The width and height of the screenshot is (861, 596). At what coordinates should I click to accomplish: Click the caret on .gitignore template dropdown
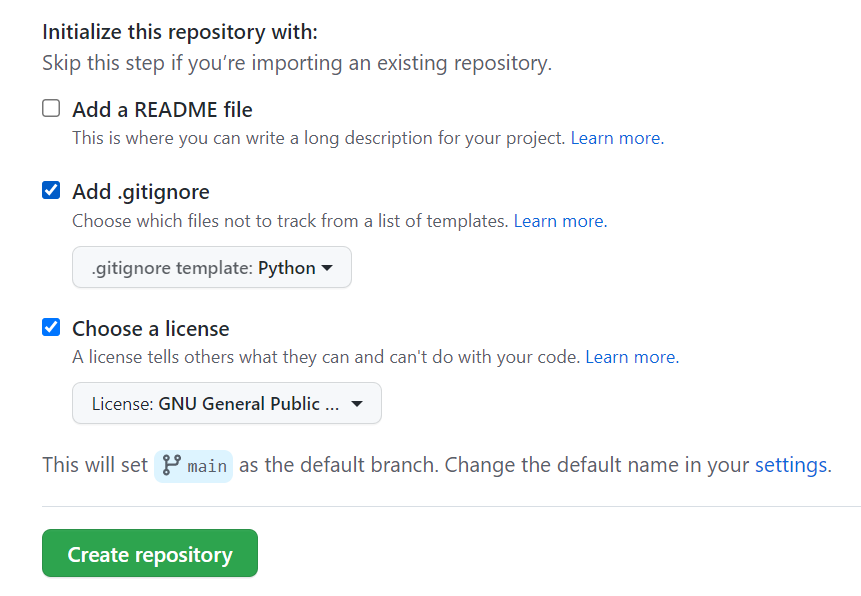click(x=327, y=268)
